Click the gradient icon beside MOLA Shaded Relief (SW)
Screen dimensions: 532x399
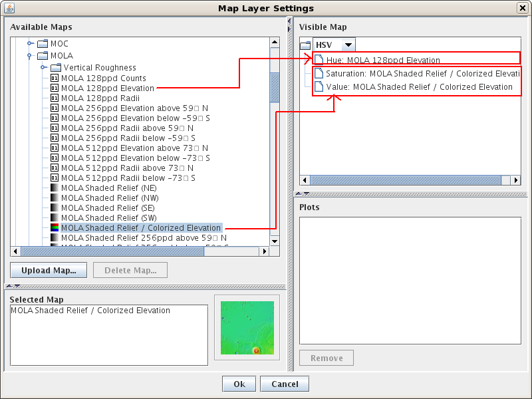(55, 217)
